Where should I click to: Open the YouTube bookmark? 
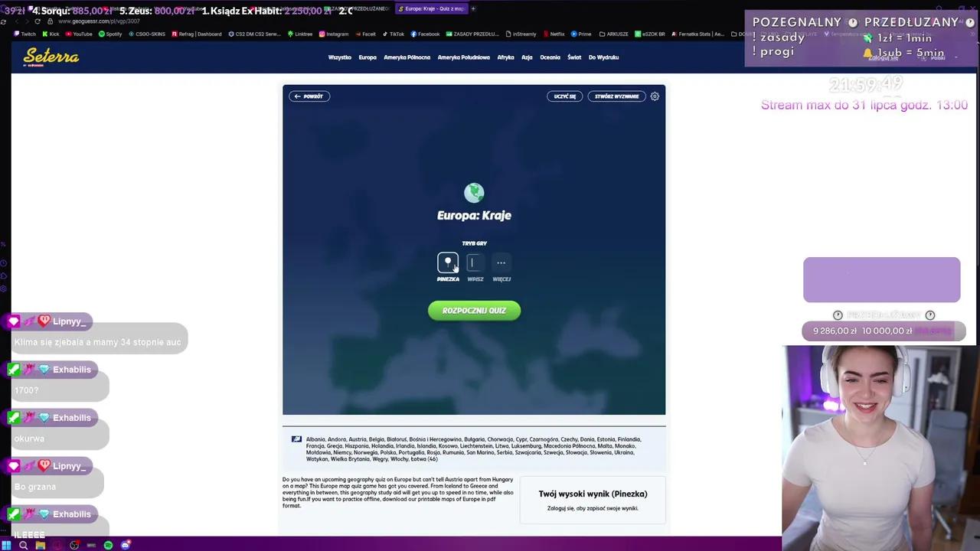click(79, 34)
